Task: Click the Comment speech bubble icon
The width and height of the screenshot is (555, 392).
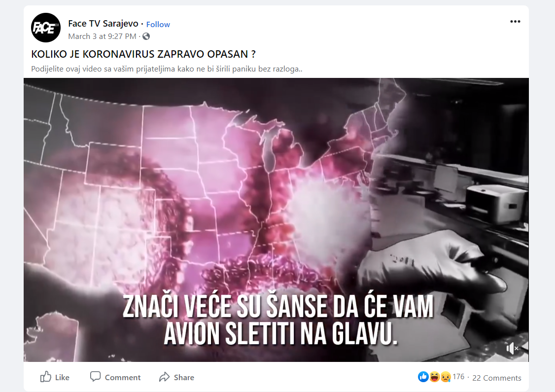Action: (x=95, y=376)
